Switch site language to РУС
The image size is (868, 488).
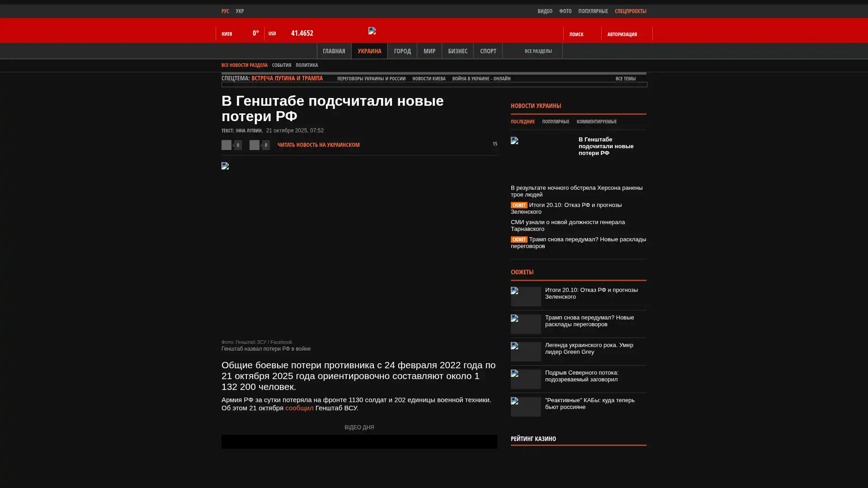[x=225, y=11]
